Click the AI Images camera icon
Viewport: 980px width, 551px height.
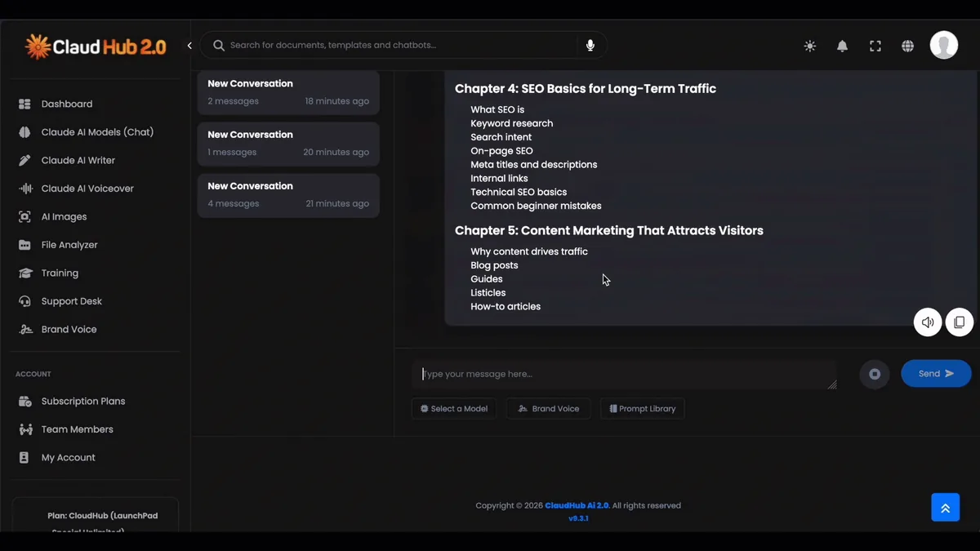point(24,217)
